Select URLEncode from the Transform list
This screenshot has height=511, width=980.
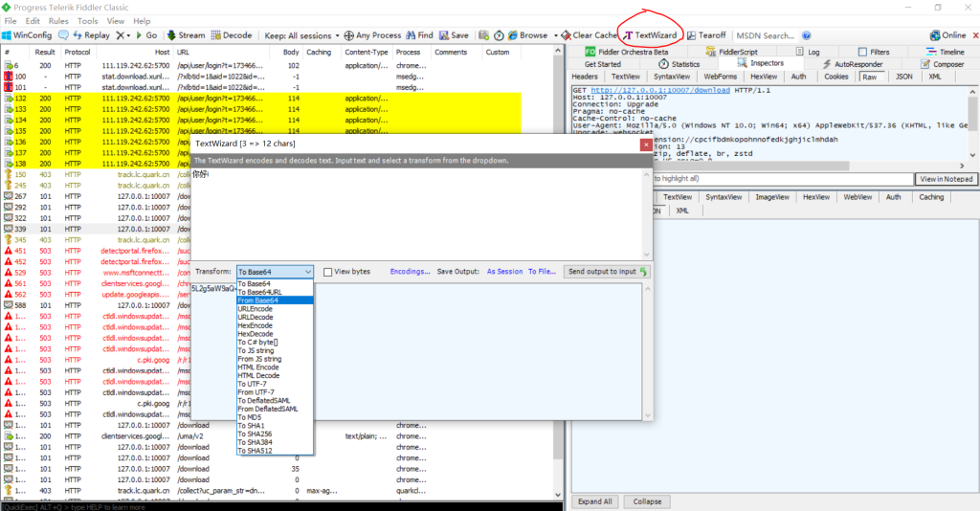tap(255, 309)
